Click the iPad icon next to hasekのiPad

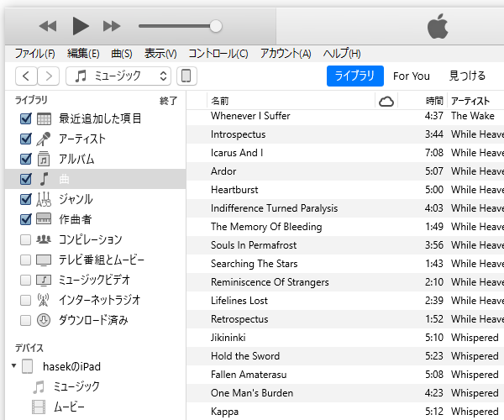point(28,366)
